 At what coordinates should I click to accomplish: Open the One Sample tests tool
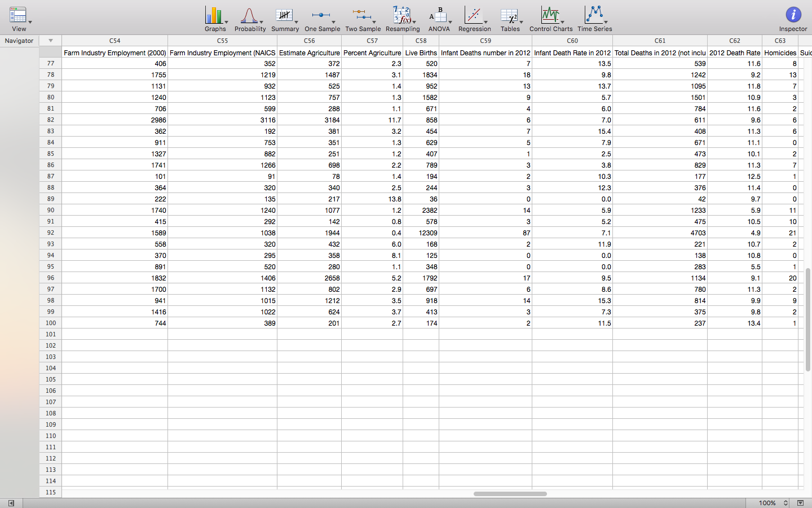[322, 19]
